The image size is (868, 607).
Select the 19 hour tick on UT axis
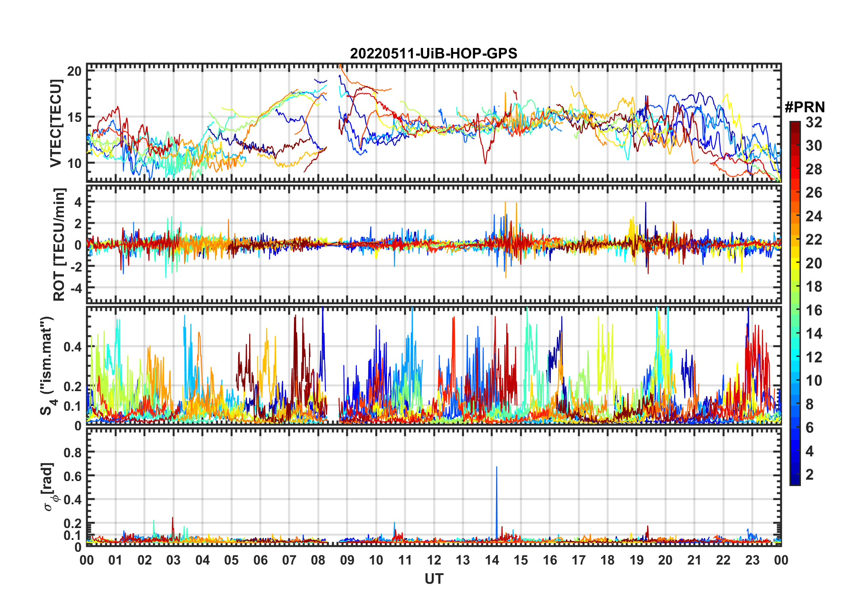pos(637,560)
